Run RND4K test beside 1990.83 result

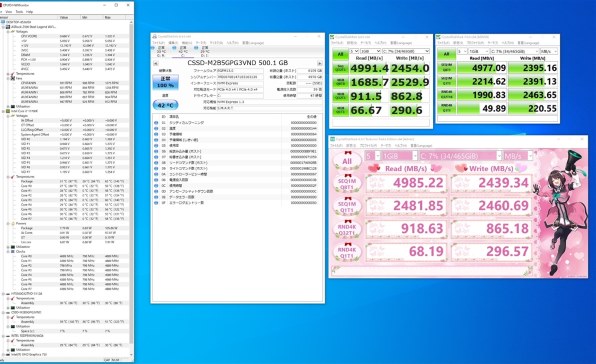pos(446,95)
